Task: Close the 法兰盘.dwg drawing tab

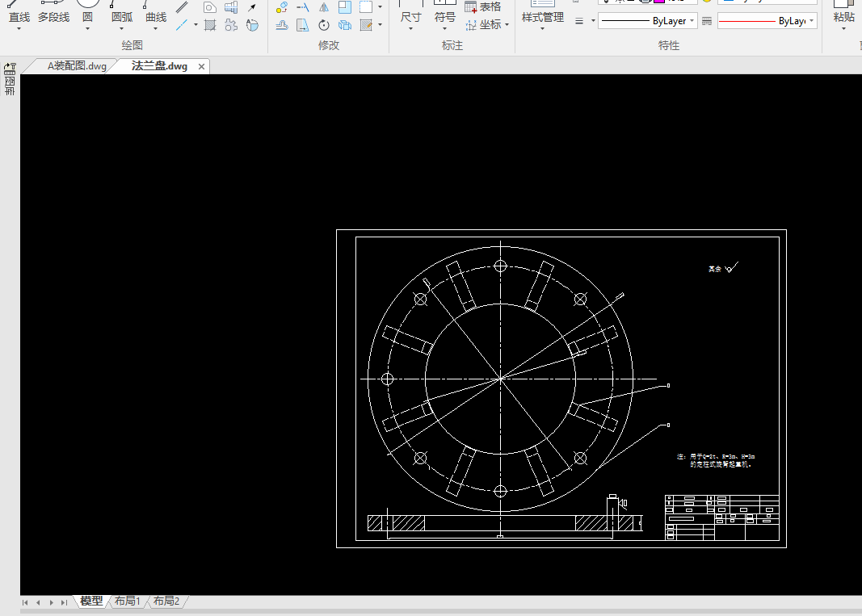Action: click(x=201, y=66)
